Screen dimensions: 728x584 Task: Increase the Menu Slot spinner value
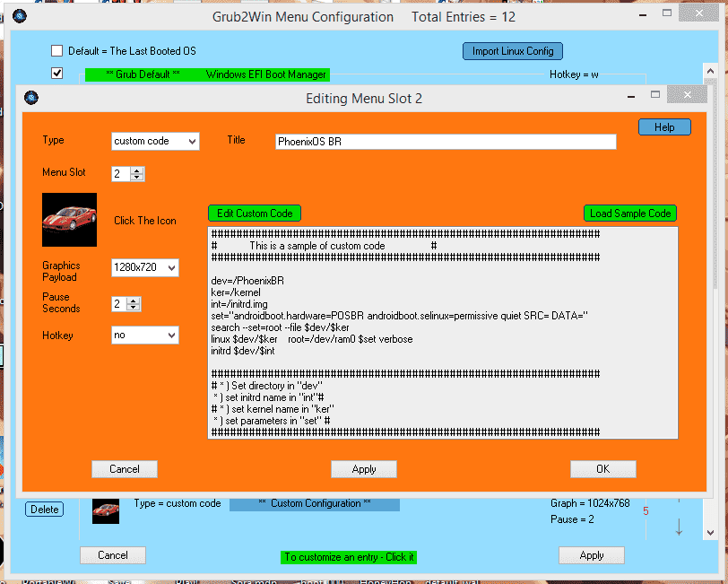click(137, 170)
